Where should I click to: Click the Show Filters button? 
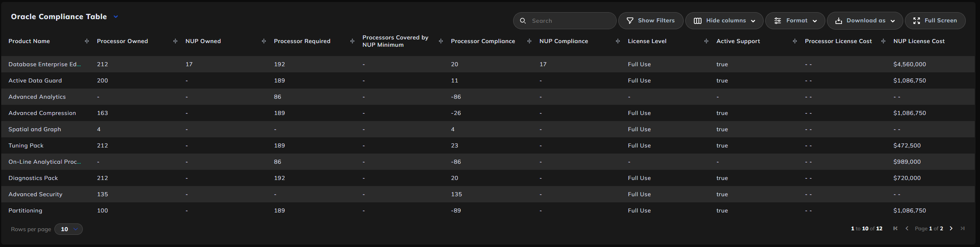click(x=651, y=21)
